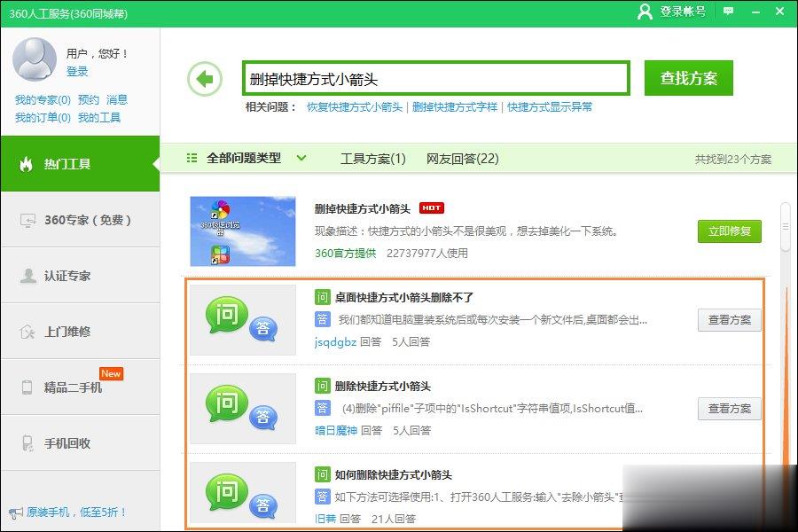
Task: Open the desktop thumbnail of the tool solution
Action: [243, 231]
